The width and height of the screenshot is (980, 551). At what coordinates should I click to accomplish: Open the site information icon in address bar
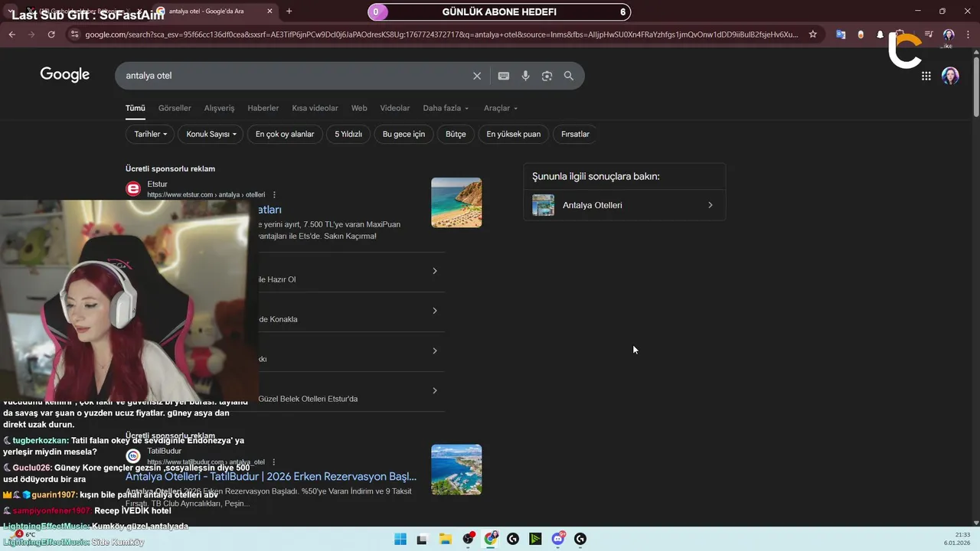73,34
